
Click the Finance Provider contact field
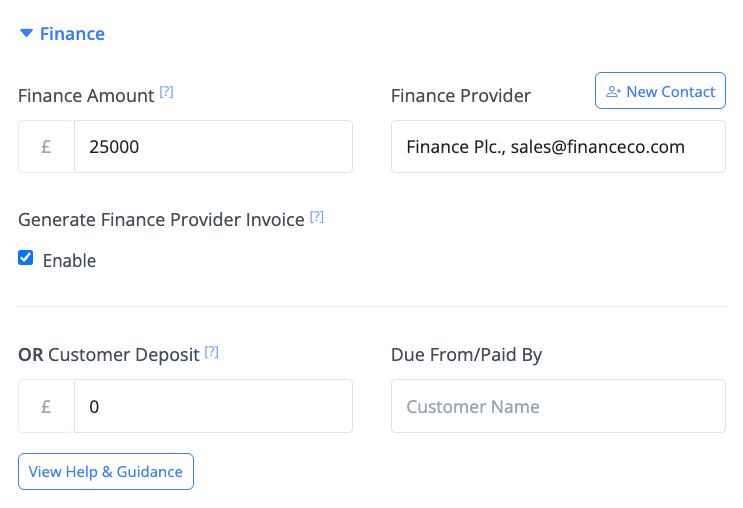click(557, 147)
